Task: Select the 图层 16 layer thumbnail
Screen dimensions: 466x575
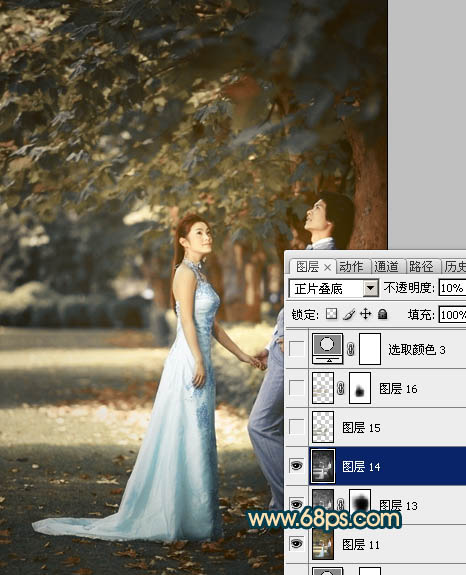Action: click(323, 388)
